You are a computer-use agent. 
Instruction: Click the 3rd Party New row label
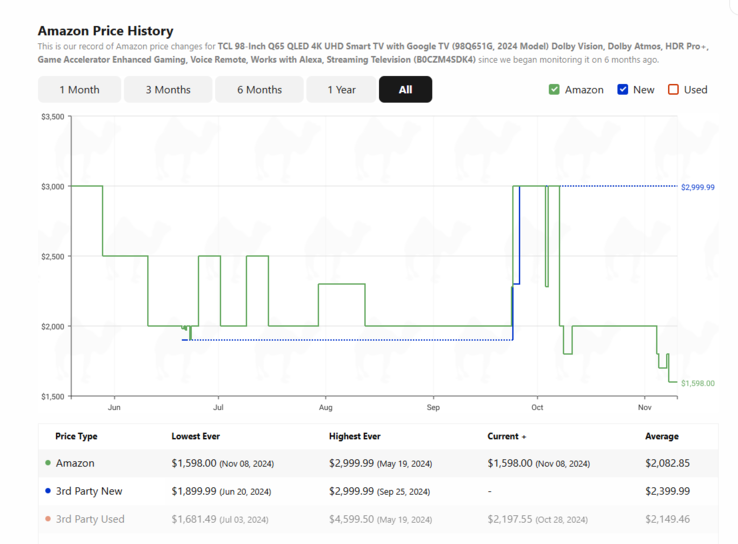89,491
